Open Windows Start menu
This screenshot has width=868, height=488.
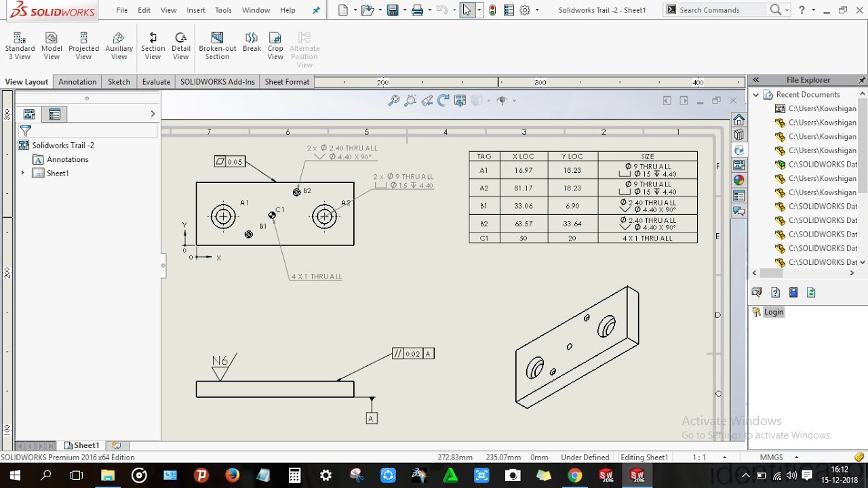pos(15,476)
